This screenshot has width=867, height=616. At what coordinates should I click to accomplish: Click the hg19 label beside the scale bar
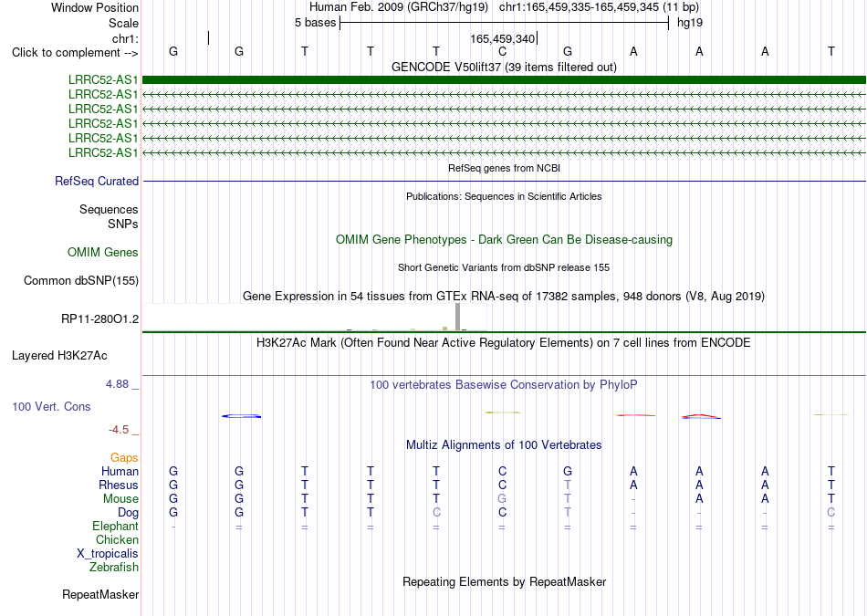click(x=690, y=23)
